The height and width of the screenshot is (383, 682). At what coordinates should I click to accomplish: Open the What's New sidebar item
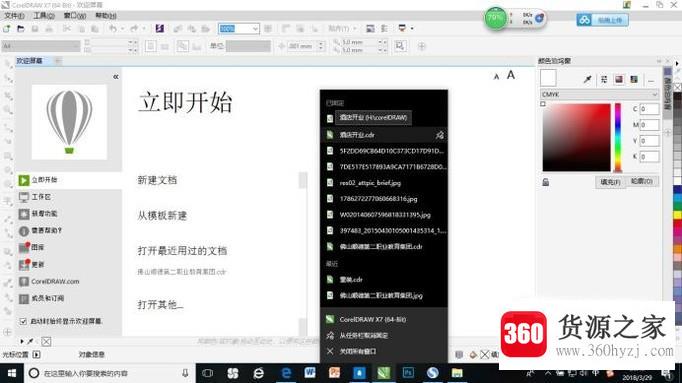pyautogui.click(x=38, y=213)
